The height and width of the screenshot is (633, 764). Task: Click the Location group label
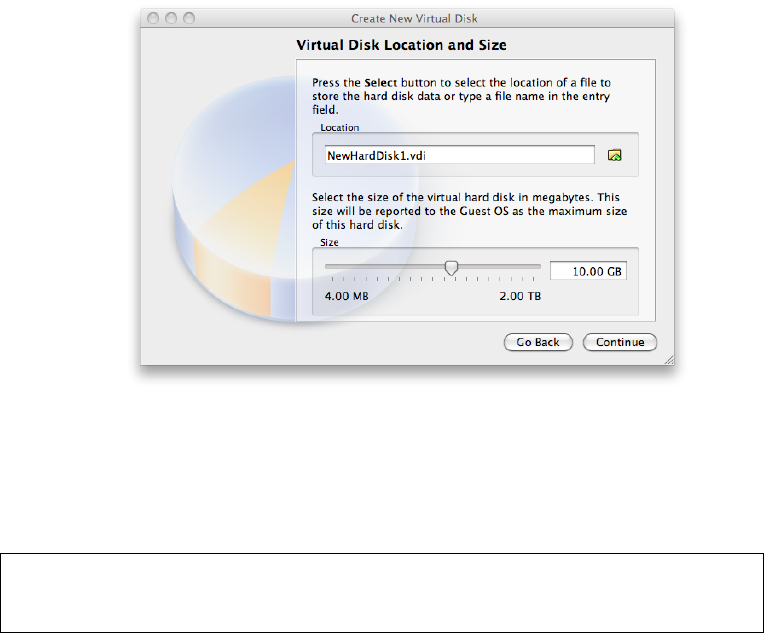pyautogui.click(x=340, y=128)
